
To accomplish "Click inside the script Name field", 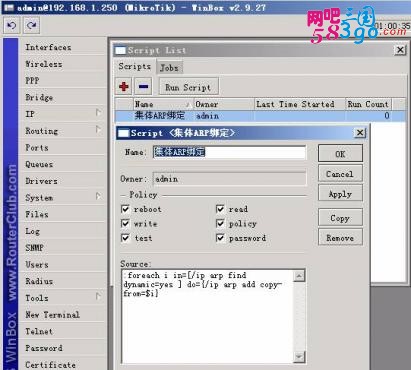I will coord(229,152).
